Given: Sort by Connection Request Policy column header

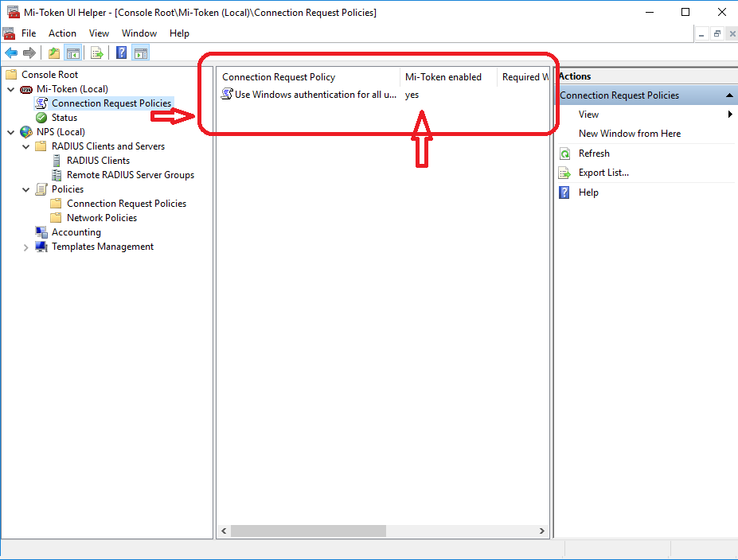Looking at the screenshot, I should click(x=308, y=77).
